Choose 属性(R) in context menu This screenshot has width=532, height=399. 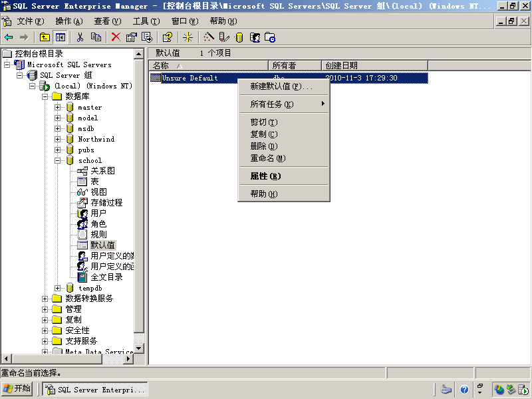pos(284,176)
